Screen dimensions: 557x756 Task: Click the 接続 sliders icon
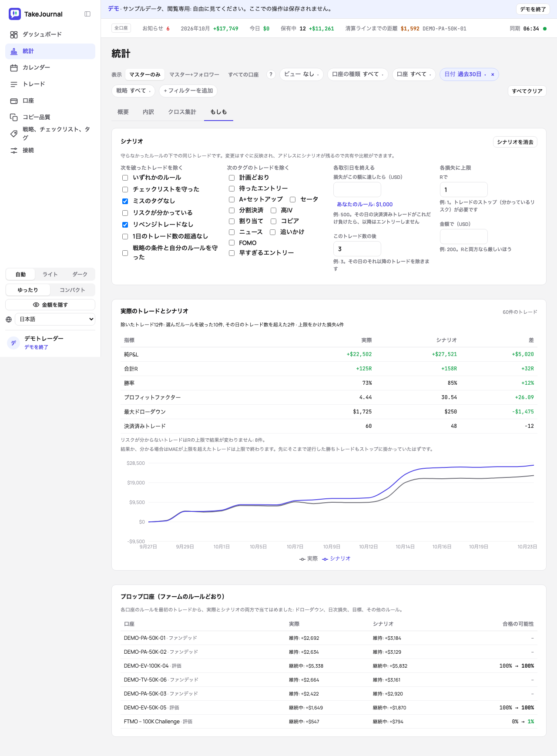(14, 150)
